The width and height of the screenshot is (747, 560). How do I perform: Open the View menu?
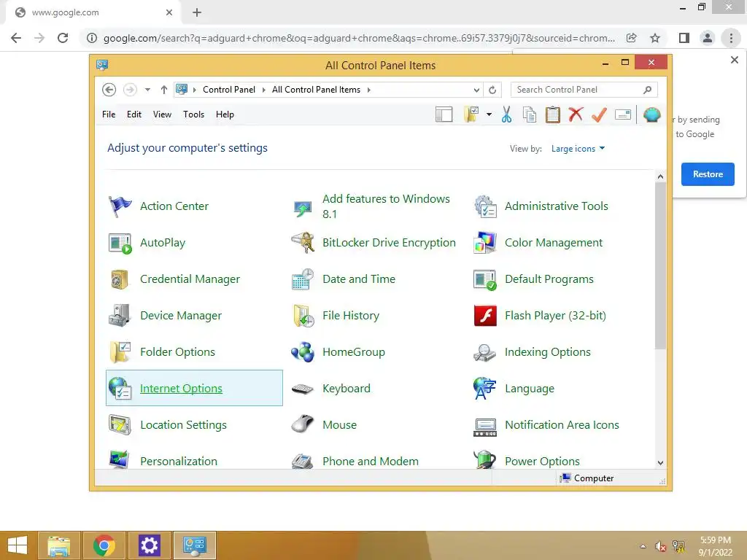[162, 114]
